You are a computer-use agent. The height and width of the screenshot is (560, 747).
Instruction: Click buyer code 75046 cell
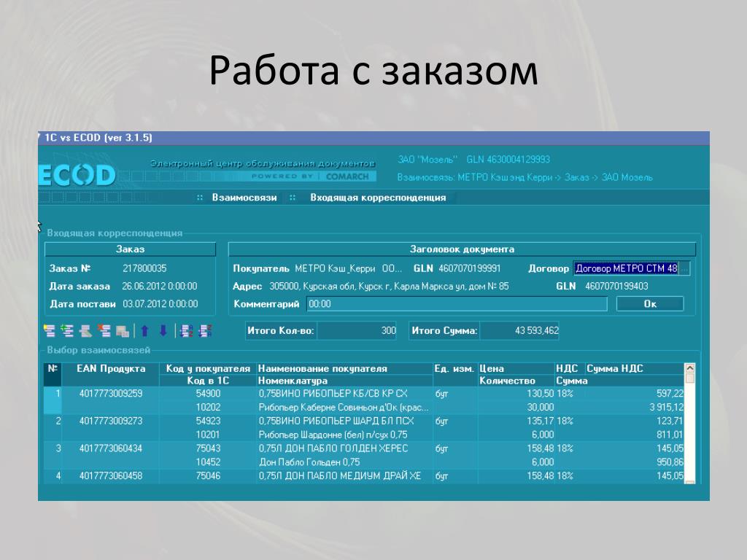tap(208, 475)
